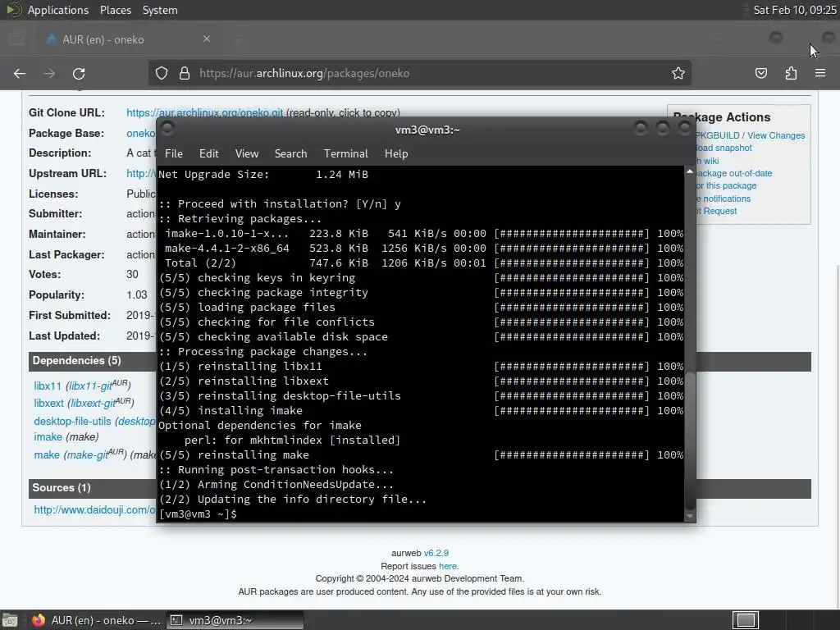The image size is (840, 630).
Task: Open the libx11-git AUR link
Action: (x=98, y=386)
